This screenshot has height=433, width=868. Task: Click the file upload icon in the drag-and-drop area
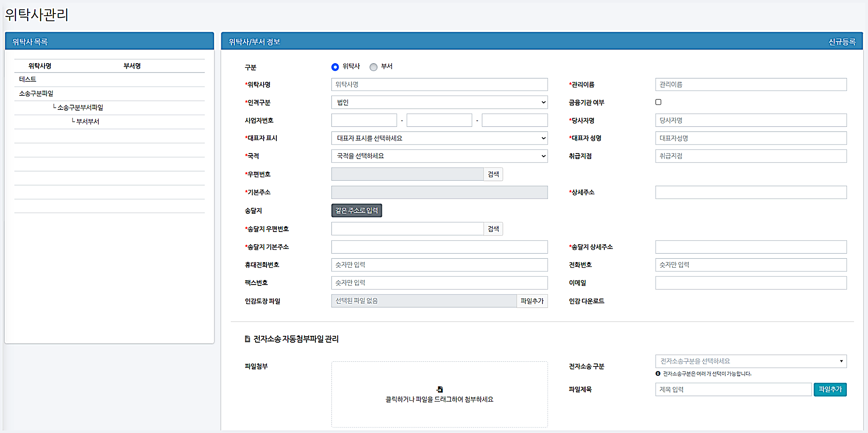[440, 388]
